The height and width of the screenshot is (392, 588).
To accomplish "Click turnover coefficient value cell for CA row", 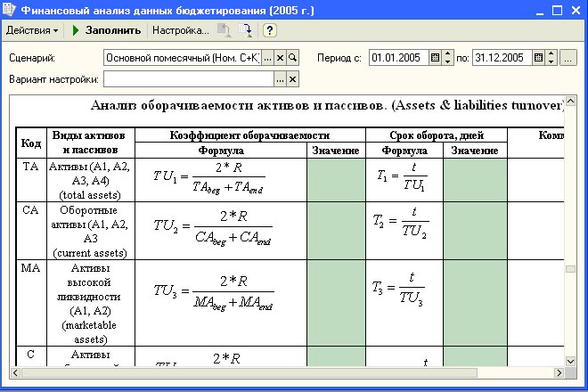I will click(336, 231).
